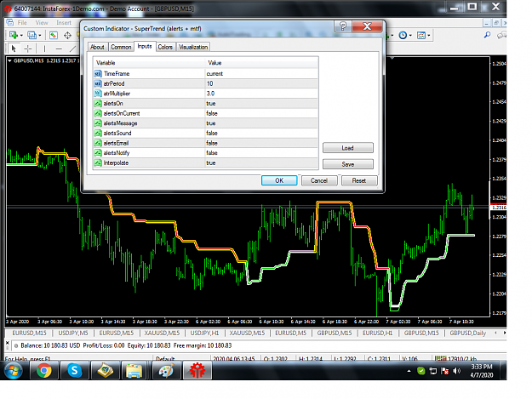The image size is (532, 399).
Task: Click the chart shift triangle marker
Action: tap(392, 59)
